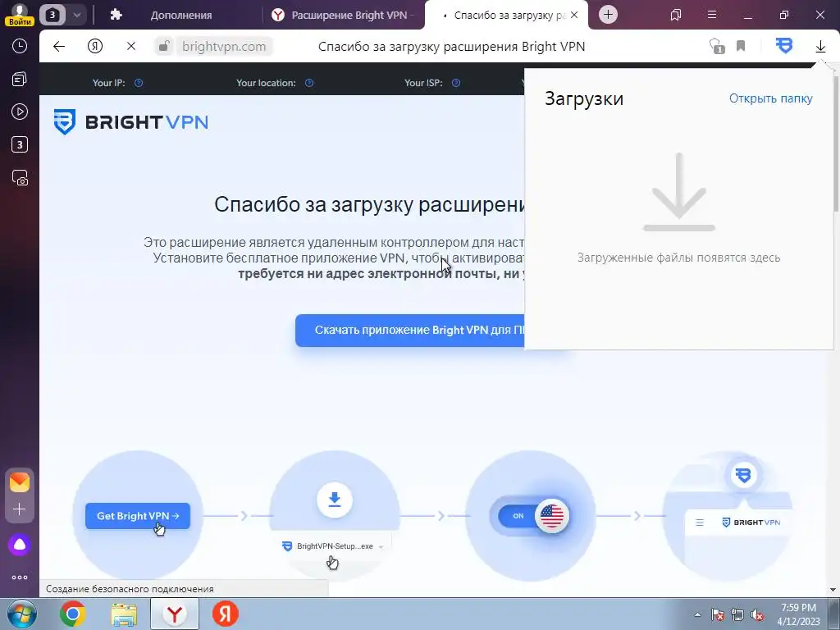Open the Bright VPN extension icon
Image resolution: width=840 pixels, height=630 pixels.
(x=783, y=46)
